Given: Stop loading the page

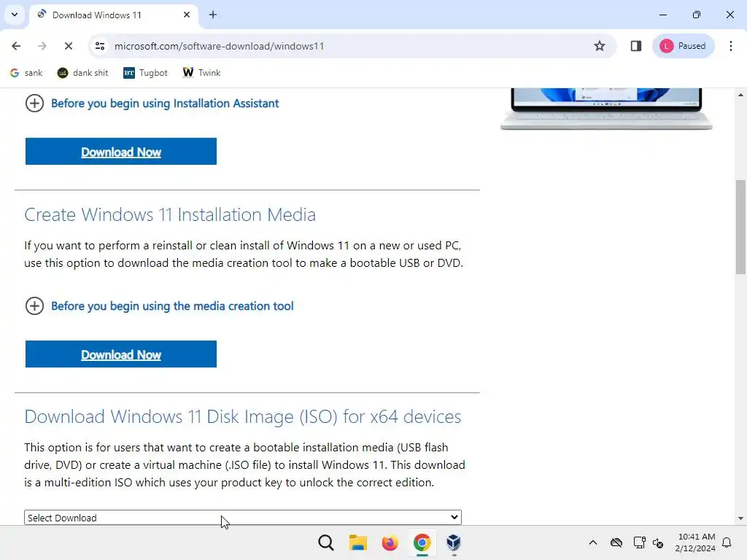Looking at the screenshot, I should [68, 46].
